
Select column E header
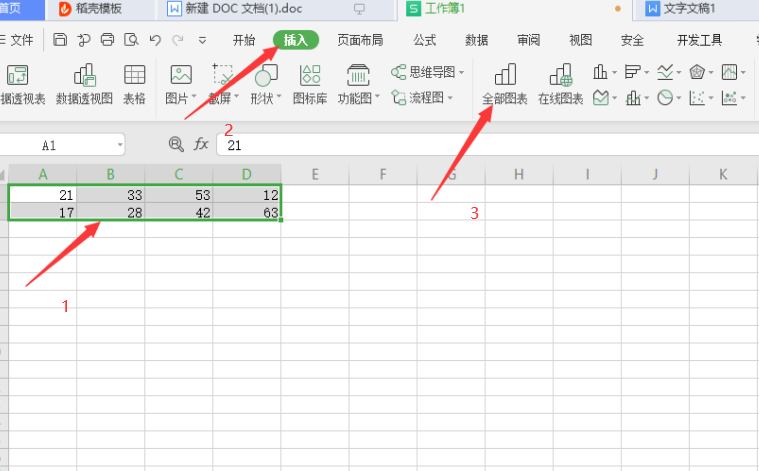[x=315, y=174]
